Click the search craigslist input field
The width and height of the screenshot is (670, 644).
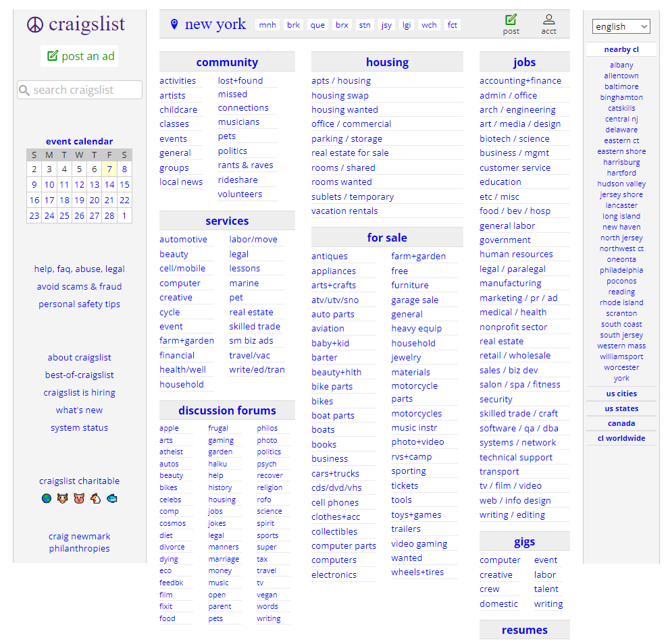(x=80, y=90)
